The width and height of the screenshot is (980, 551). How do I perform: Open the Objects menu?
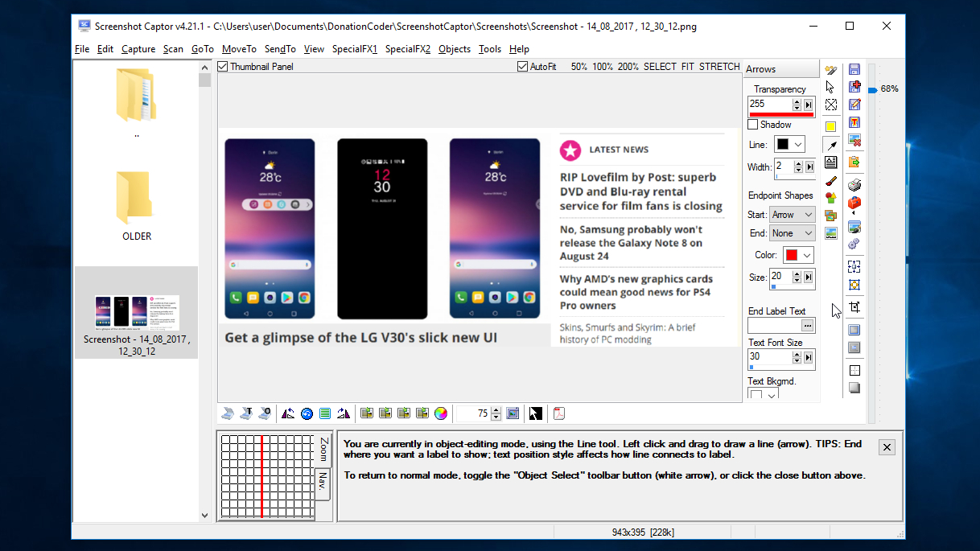pos(455,49)
